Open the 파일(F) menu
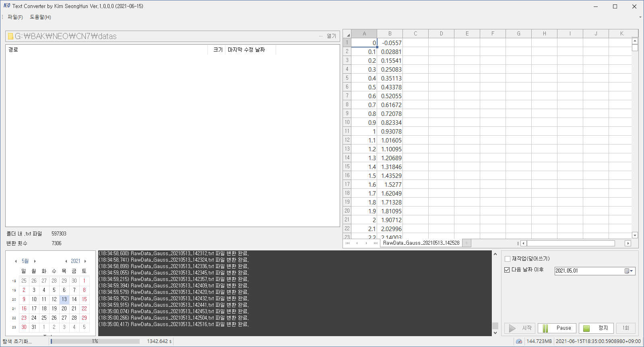The height and width of the screenshot is (347, 644). [15, 17]
